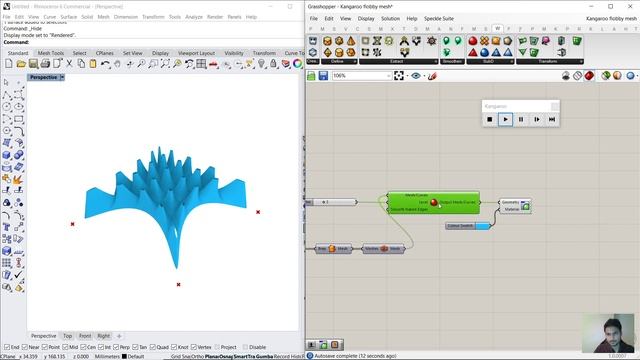Select the red triangle SubD component icon
640x360 pixels.
point(473,52)
